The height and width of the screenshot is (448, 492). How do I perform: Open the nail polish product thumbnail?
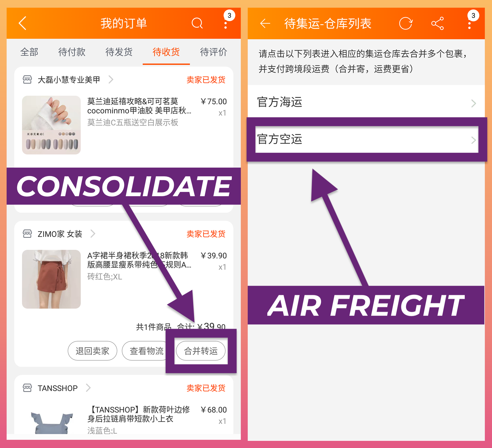coord(51,125)
